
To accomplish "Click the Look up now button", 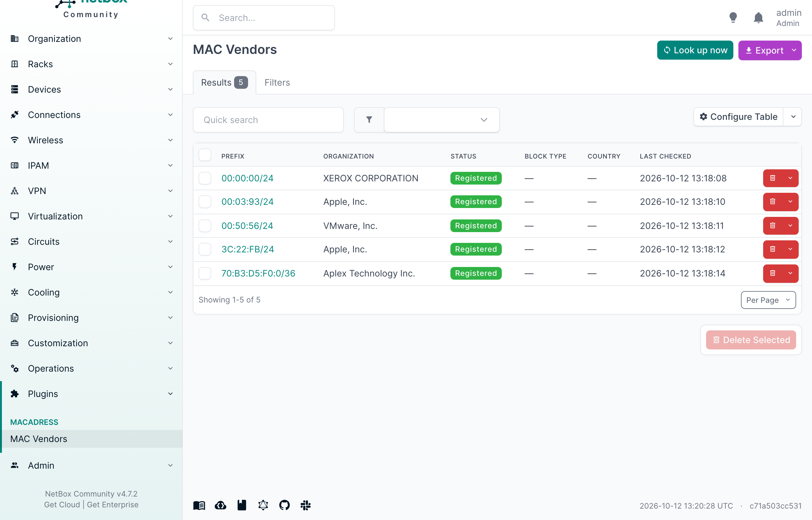I will pyautogui.click(x=695, y=50).
